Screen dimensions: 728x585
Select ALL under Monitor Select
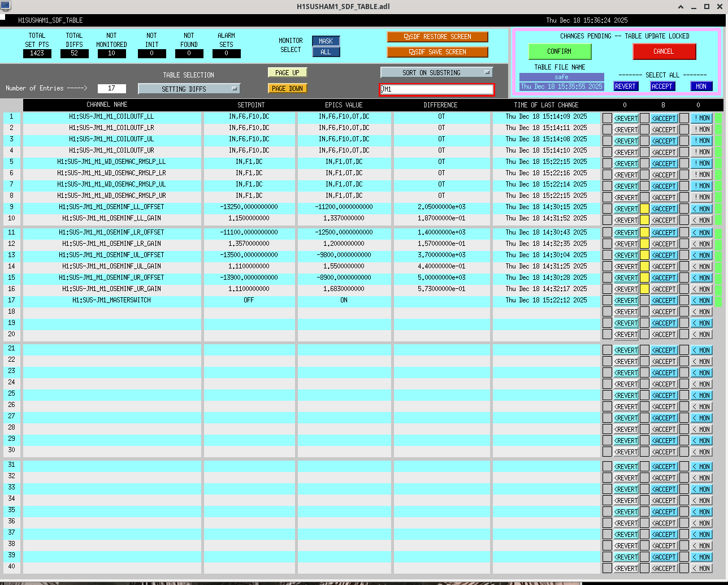(326, 52)
